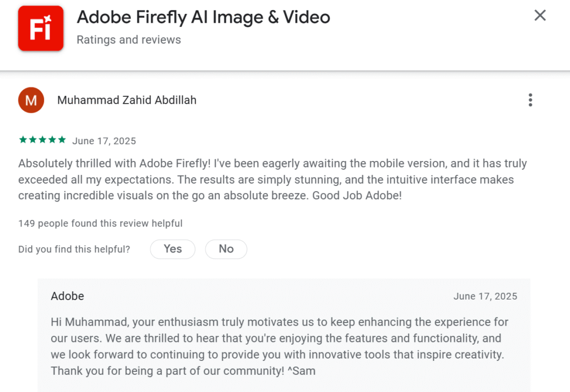Mark review helpful with the Yes button

point(173,249)
